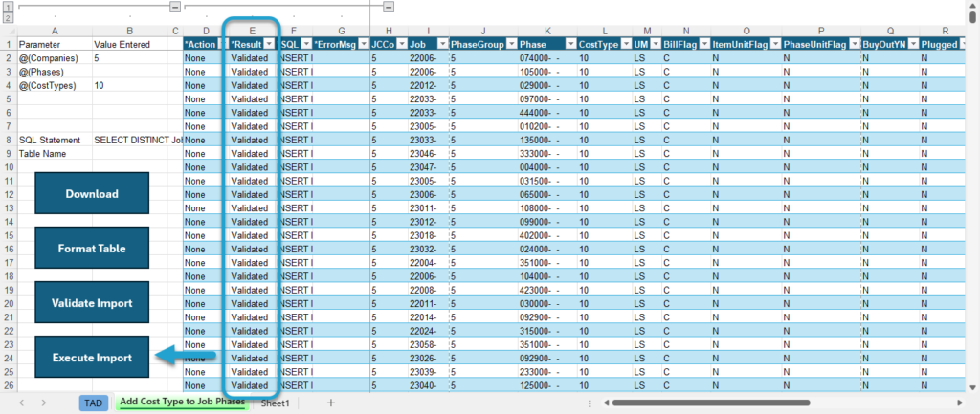The image size is (980, 414).
Task: Click Phase cell 444000-
Action: click(x=547, y=113)
